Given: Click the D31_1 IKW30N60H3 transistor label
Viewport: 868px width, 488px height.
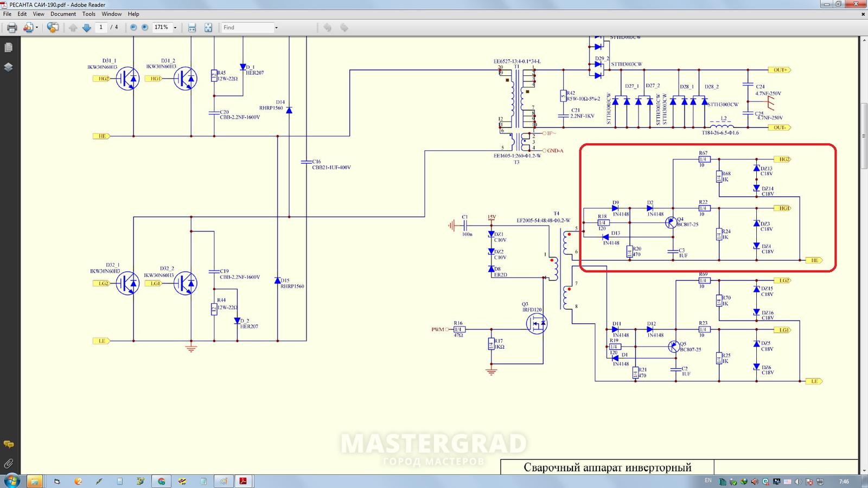Looking at the screenshot, I should (x=103, y=64).
